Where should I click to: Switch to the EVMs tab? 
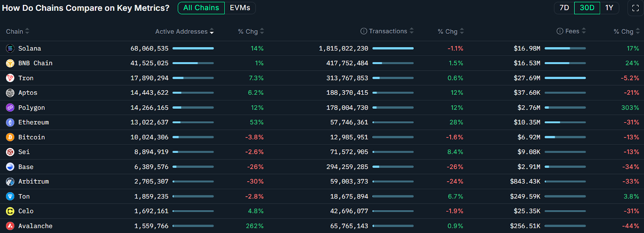(240, 8)
